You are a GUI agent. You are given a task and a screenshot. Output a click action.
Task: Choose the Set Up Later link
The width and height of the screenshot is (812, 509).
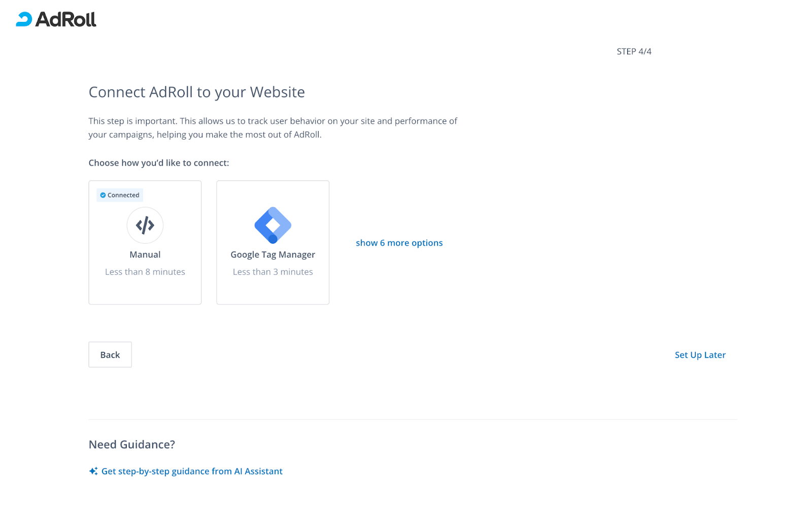[700, 355]
